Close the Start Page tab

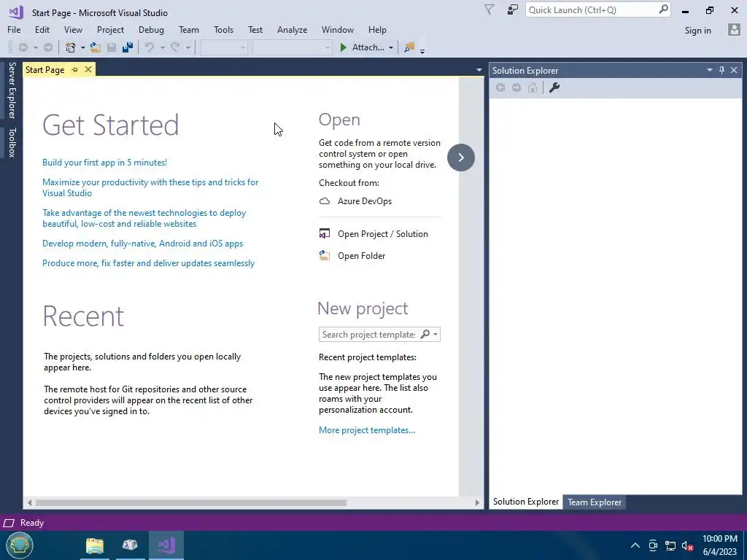88,69
